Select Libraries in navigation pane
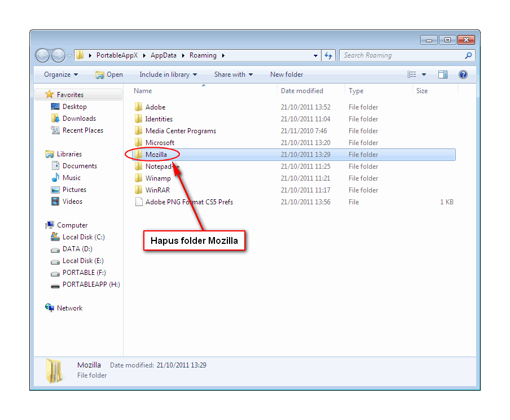Screen dimensions: 510x420 tap(69, 154)
